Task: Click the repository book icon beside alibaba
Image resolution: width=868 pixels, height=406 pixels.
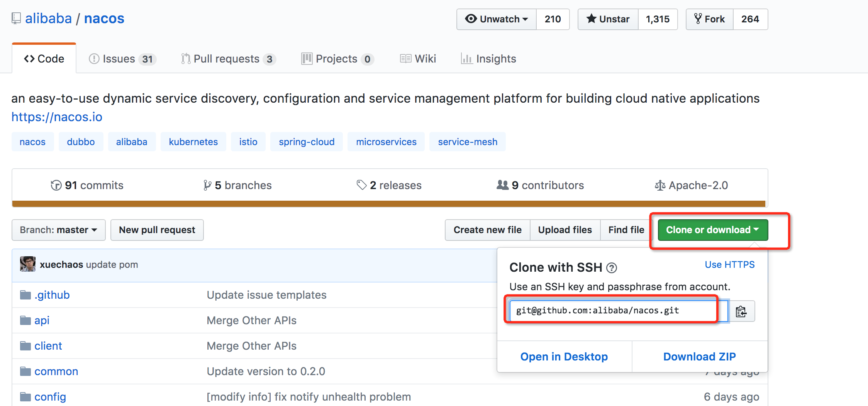Action: click(x=16, y=19)
